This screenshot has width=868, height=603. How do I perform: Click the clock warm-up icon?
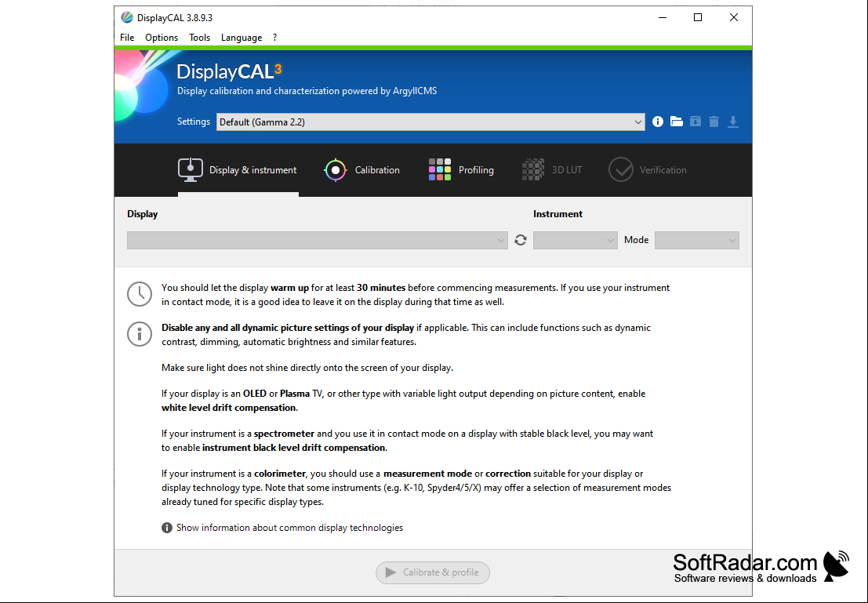click(x=140, y=294)
